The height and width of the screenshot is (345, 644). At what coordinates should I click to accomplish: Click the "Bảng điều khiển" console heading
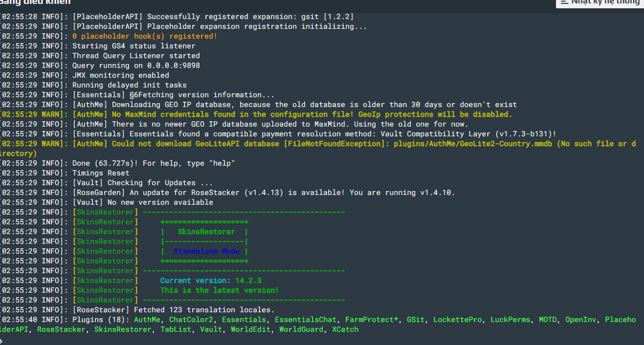pyautogui.click(x=35, y=2)
